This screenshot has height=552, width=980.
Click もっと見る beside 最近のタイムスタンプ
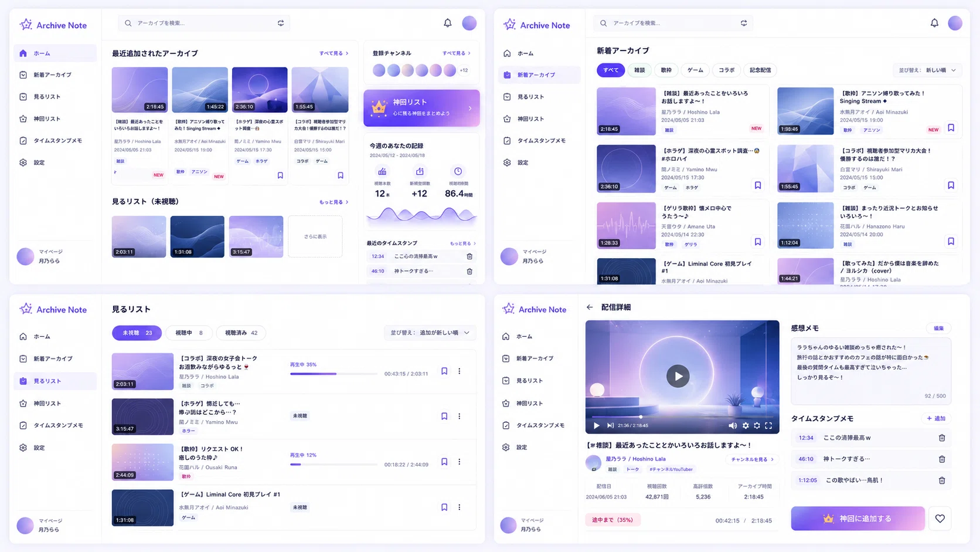463,243
